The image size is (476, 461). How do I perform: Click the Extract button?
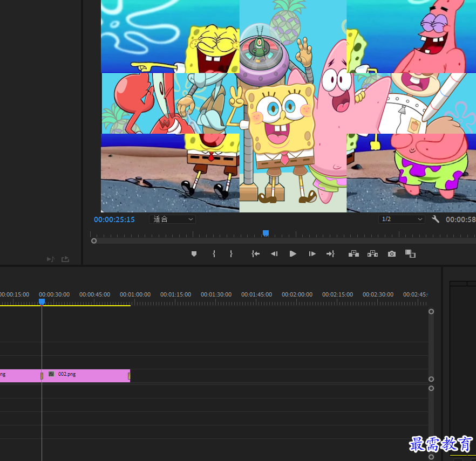click(x=372, y=254)
